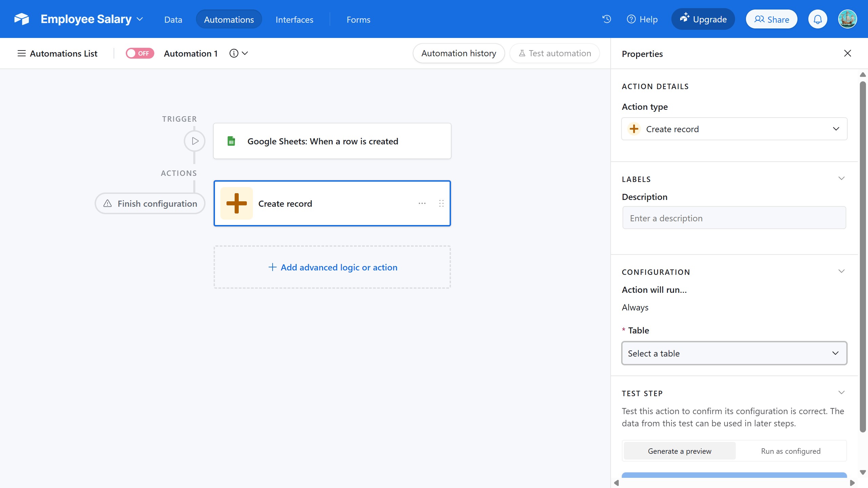The image size is (868, 488).
Task: Toggle the automation OFF switch on
Action: pyautogui.click(x=140, y=53)
